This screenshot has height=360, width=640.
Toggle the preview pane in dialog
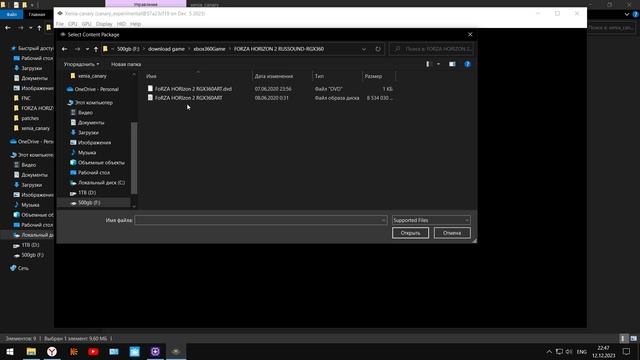(x=452, y=64)
